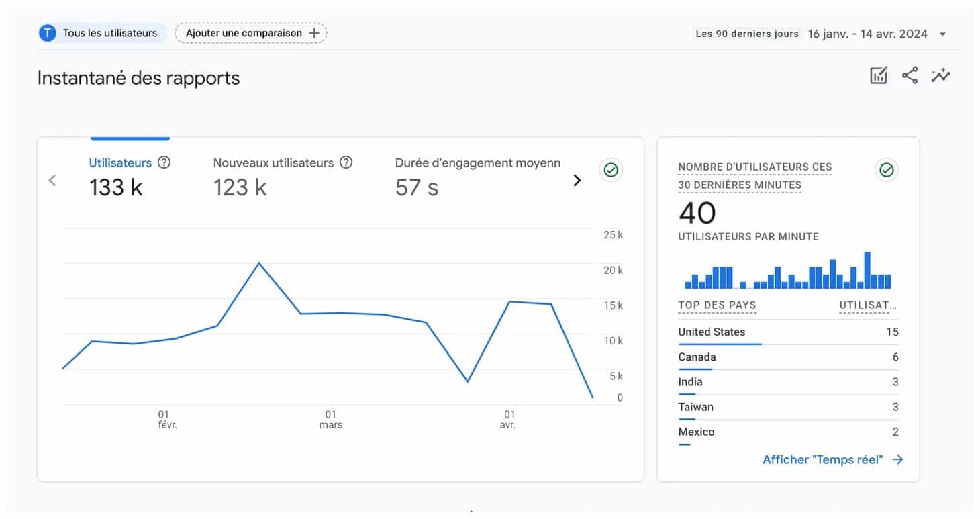
Task: Click the Mexico row
Action: (788, 432)
